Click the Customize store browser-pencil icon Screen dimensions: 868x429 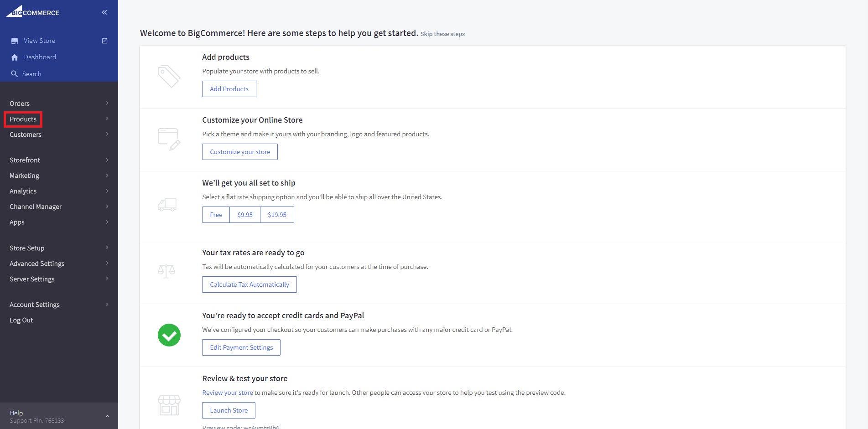[x=169, y=139]
